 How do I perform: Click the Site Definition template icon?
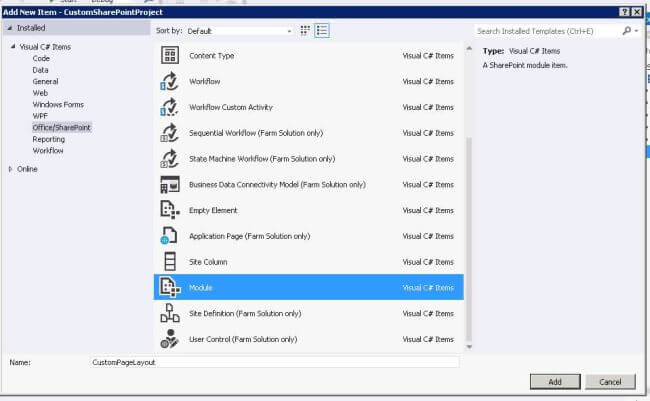pyautogui.click(x=170, y=314)
